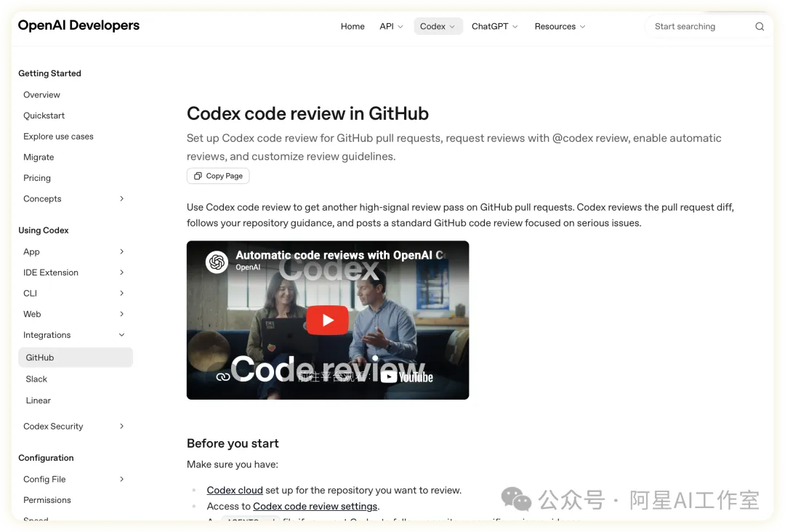Expand the Web section chevron
The height and width of the screenshot is (532, 785).
121,314
